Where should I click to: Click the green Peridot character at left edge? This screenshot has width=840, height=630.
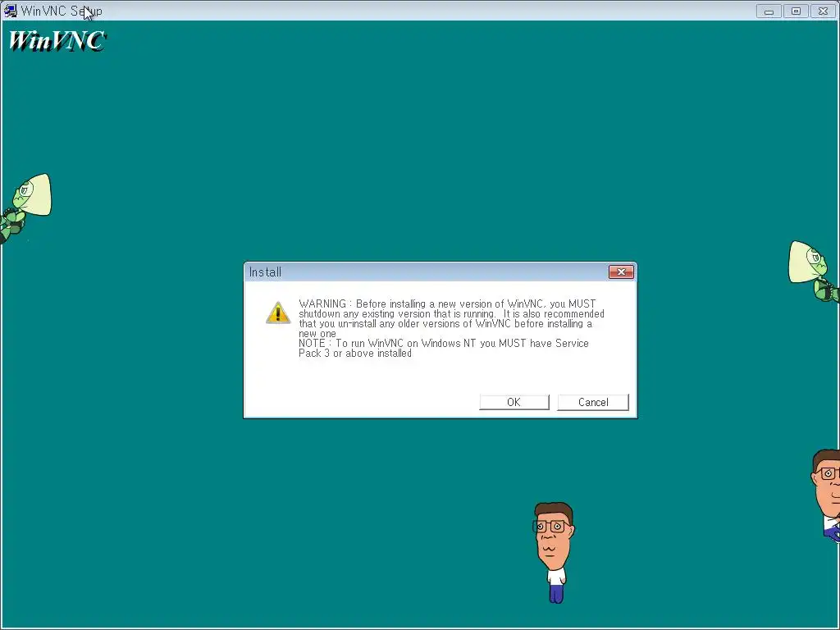tap(25, 208)
